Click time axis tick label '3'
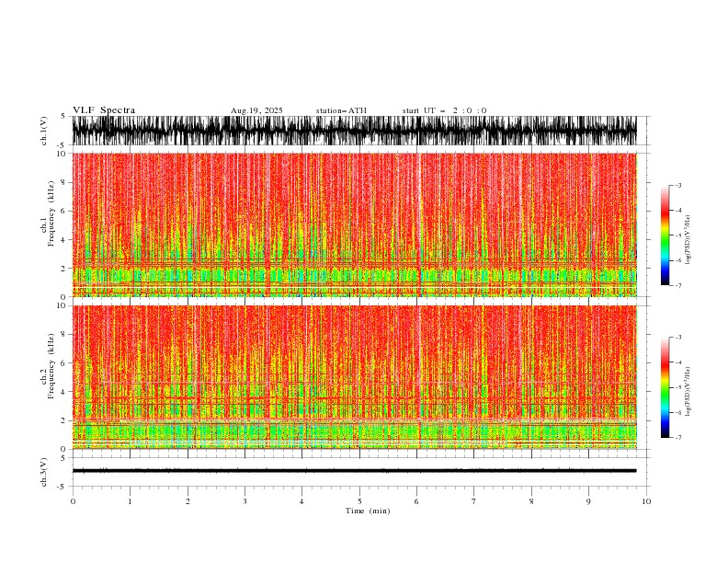728x563 pixels. tap(245, 501)
